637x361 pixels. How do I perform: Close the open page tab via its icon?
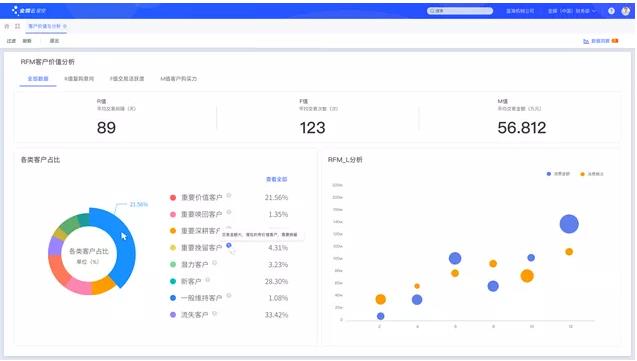[65, 26]
